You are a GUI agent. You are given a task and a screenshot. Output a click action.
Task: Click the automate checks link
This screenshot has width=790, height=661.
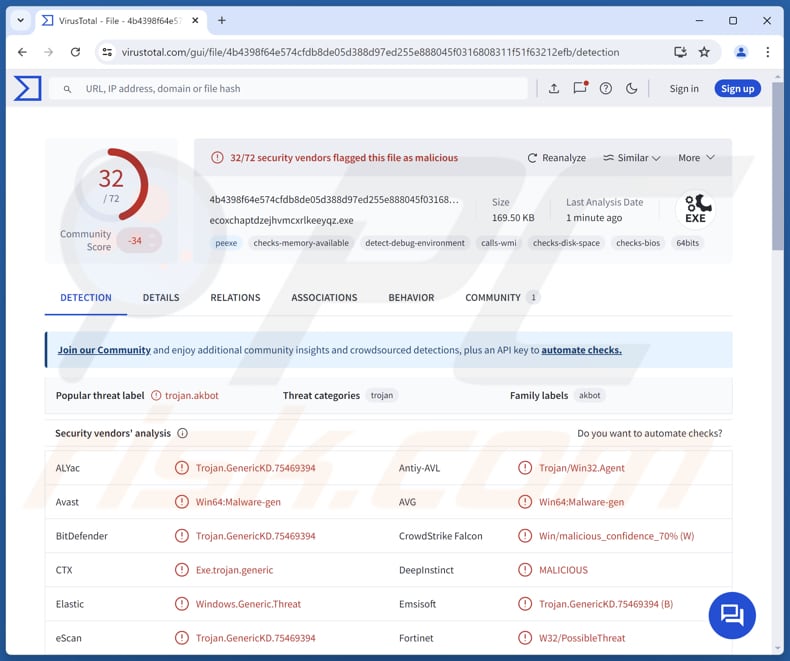tap(581, 350)
